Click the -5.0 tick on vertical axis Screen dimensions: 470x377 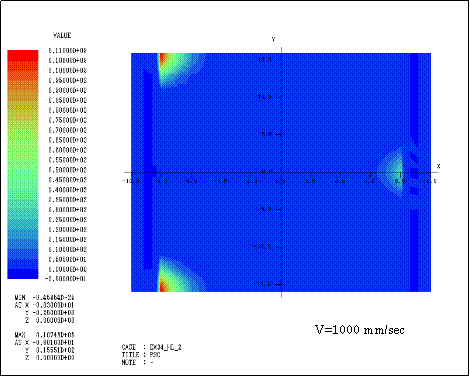(x=265, y=209)
